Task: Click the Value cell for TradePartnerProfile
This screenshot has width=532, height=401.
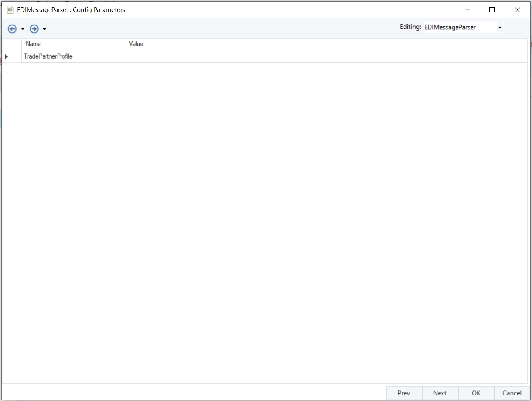Action: tap(326, 56)
